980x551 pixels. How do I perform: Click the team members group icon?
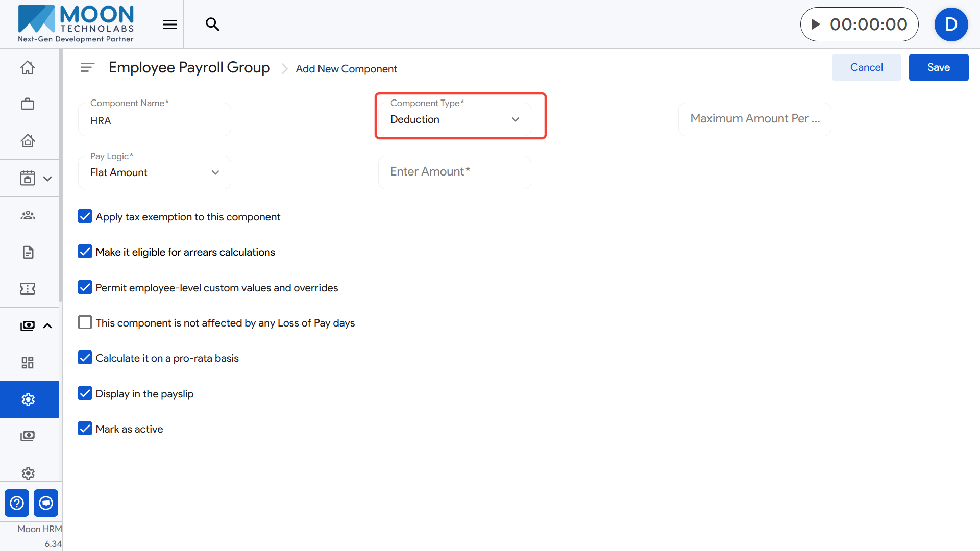(28, 215)
